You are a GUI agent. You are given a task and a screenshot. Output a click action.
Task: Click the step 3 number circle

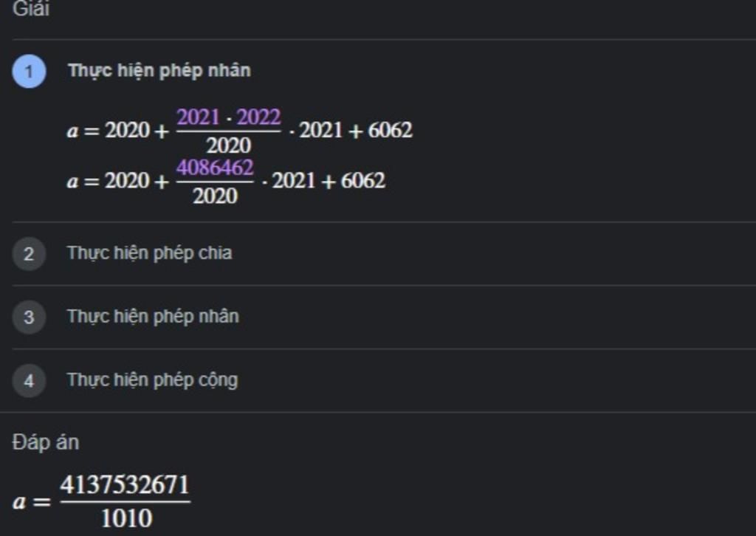[29, 317]
